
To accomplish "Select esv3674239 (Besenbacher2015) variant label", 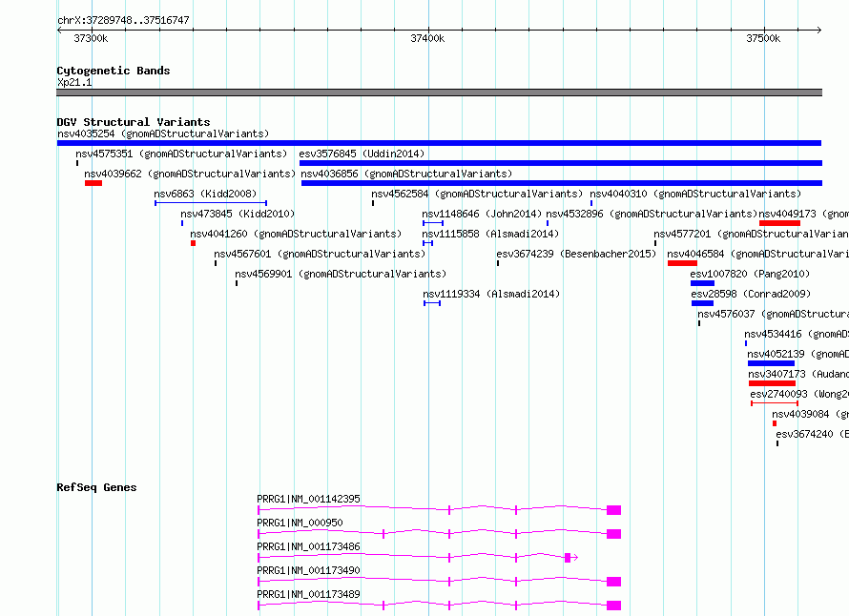I will pos(576,254).
